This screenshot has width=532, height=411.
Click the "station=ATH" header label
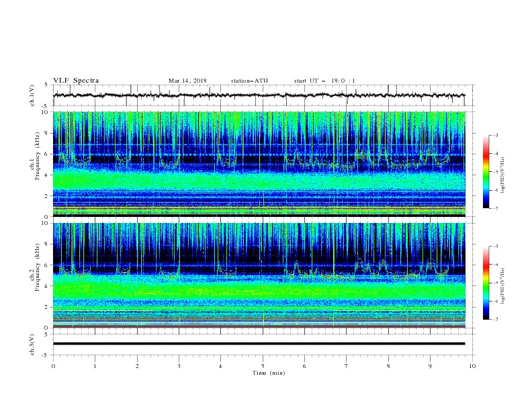[x=249, y=81]
